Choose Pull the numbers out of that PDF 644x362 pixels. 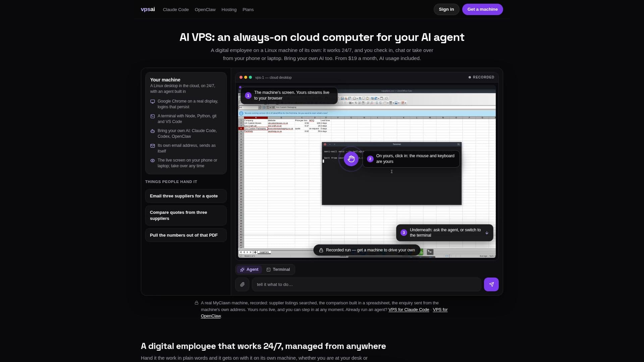click(186, 235)
